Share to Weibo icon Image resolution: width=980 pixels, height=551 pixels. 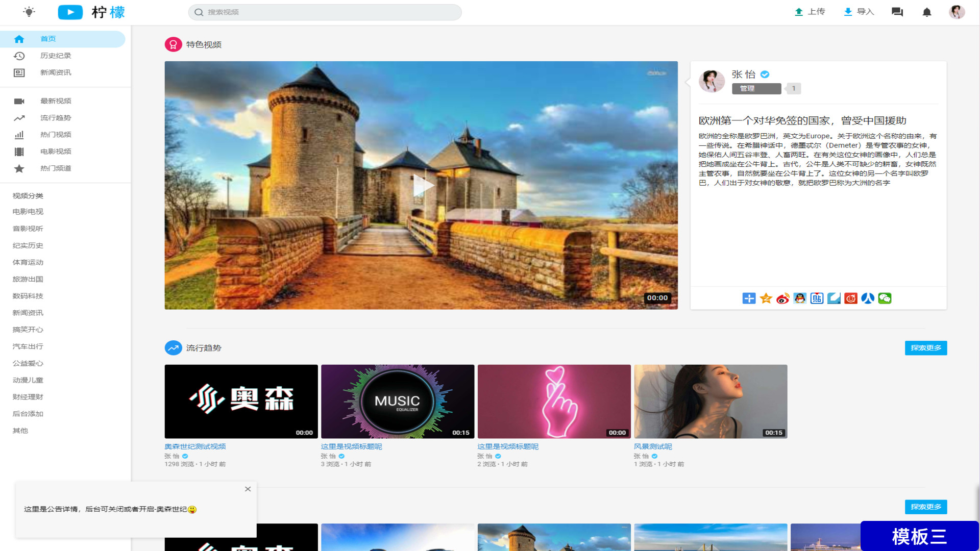click(782, 298)
